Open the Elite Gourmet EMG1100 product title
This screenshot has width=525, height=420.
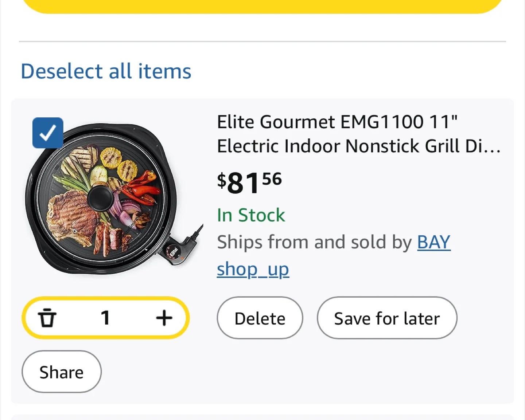point(337,122)
